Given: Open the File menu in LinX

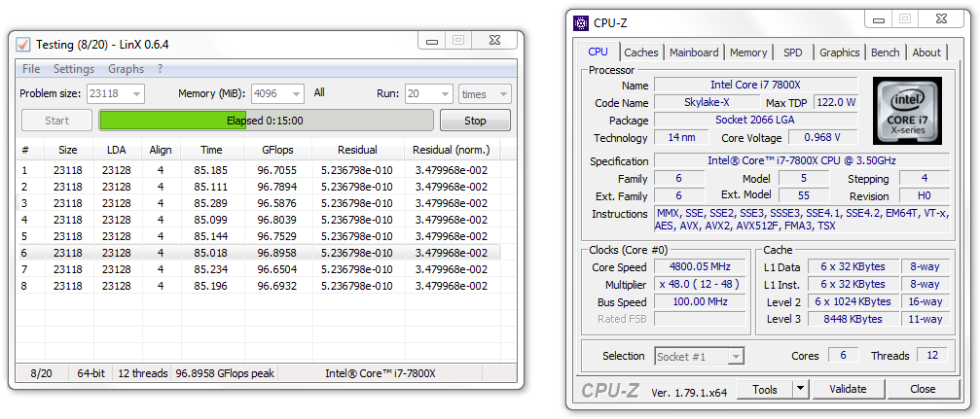Looking at the screenshot, I should (30, 69).
